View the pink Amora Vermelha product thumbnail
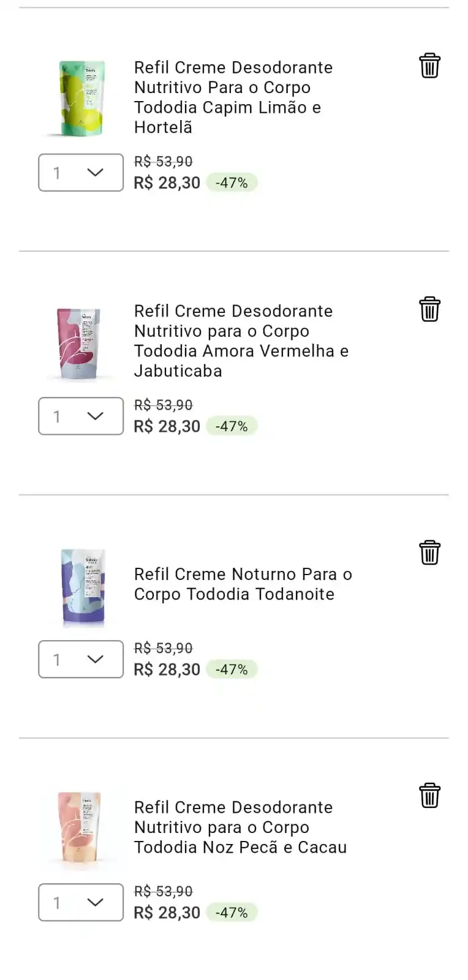This screenshot has height=980, width=468. click(x=79, y=344)
